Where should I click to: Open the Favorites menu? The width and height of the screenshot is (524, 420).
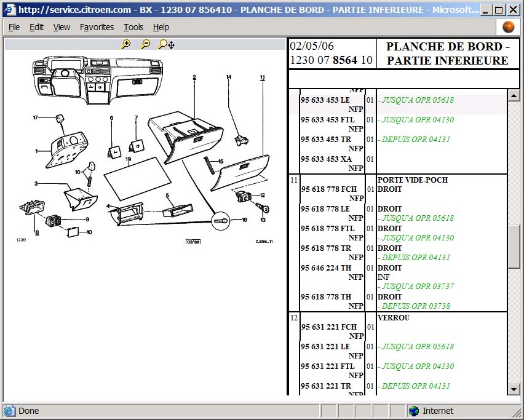click(x=97, y=27)
